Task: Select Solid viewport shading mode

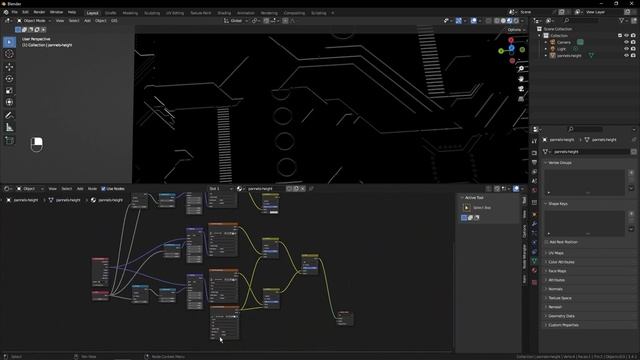Action: point(503,20)
